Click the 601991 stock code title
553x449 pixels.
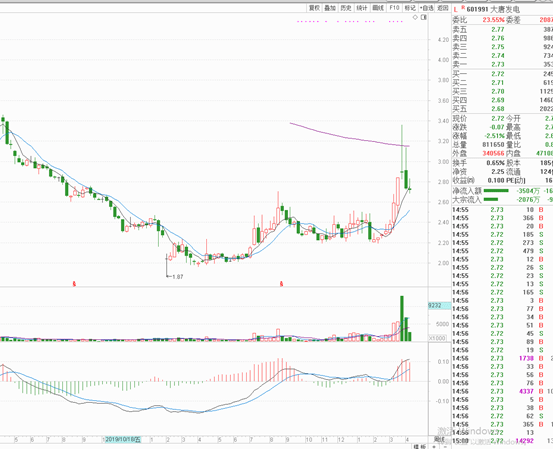point(478,10)
